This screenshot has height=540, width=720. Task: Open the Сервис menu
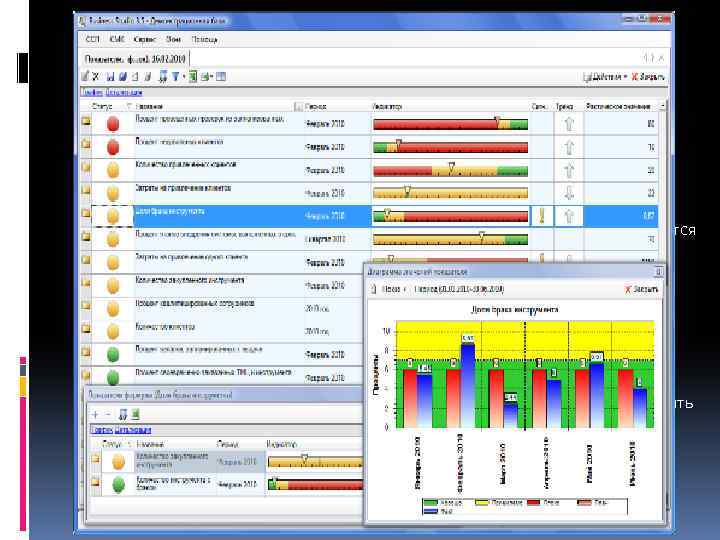point(145,39)
